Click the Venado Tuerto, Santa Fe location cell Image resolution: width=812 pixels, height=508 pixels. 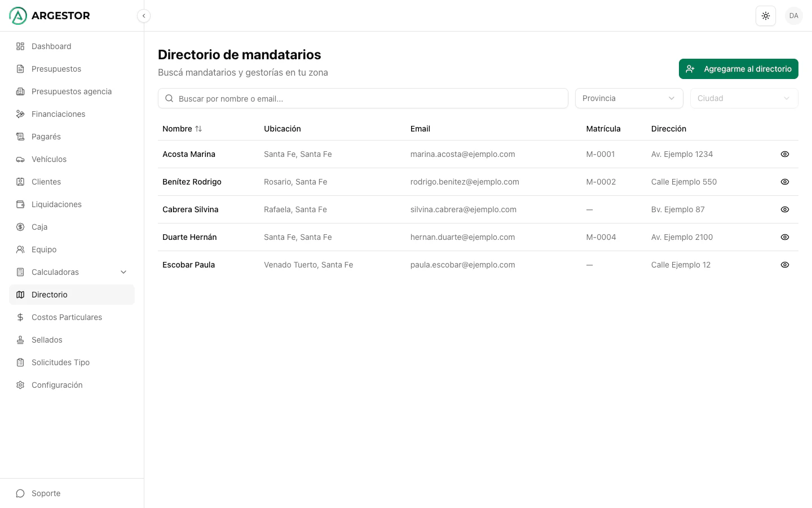tap(308, 265)
